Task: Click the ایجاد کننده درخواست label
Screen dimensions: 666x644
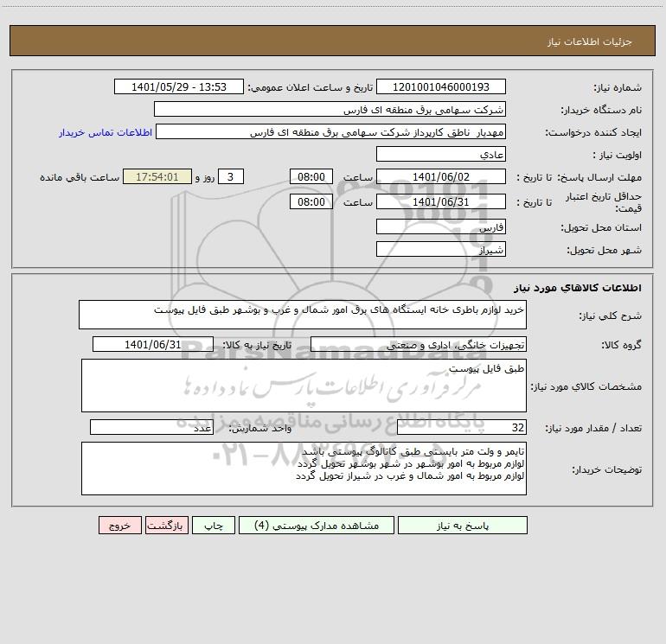Action: (x=593, y=132)
